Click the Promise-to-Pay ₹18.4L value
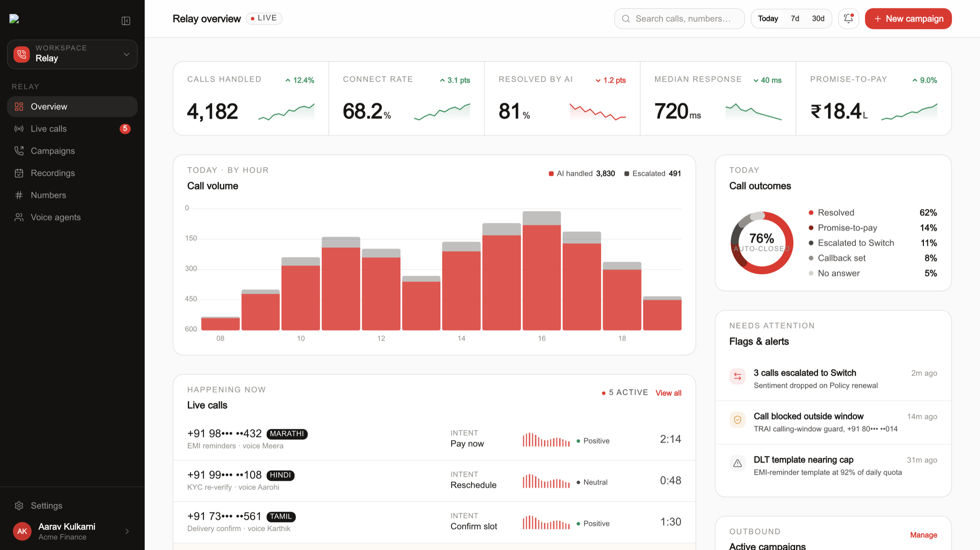 [x=839, y=111]
